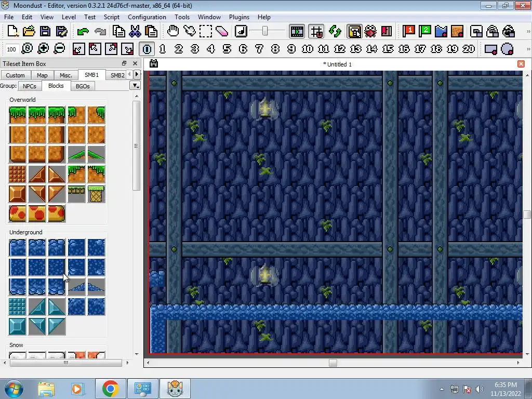The image size is (532, 399).
Task: Open the tileset group dropdown arrow
Action: click(x=136, y=86)
